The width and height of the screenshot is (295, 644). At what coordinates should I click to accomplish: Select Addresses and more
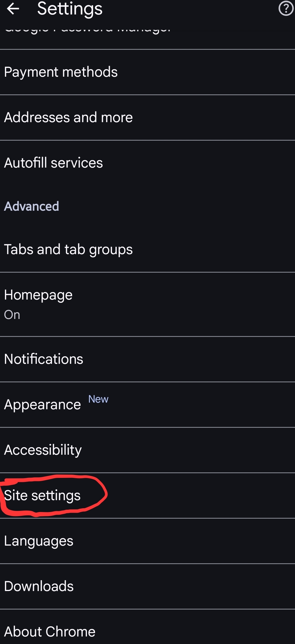[x=68, y=118]
